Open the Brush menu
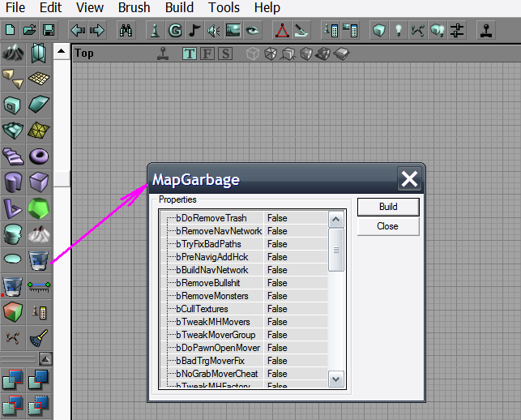521x420 pixels. point(134,8)
